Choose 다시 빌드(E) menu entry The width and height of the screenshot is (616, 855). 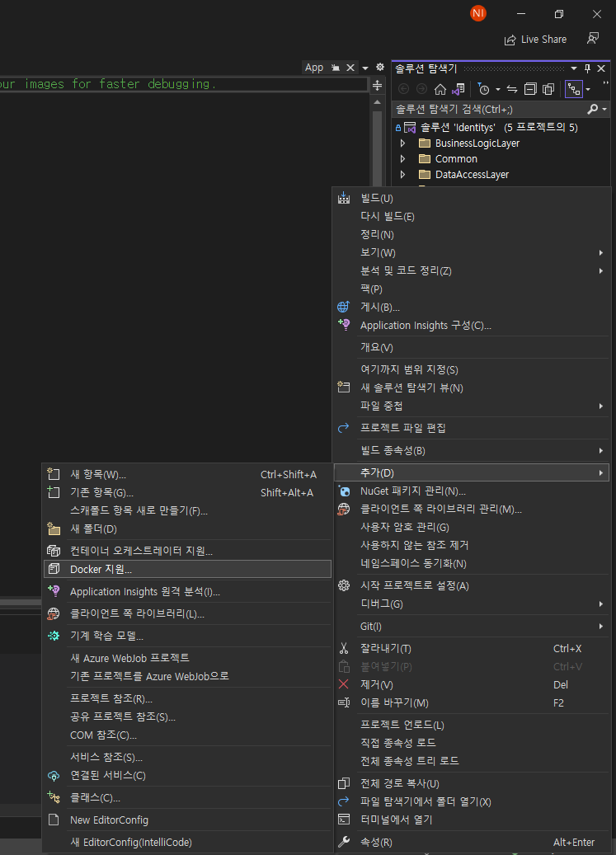click(x=472, y=217)
